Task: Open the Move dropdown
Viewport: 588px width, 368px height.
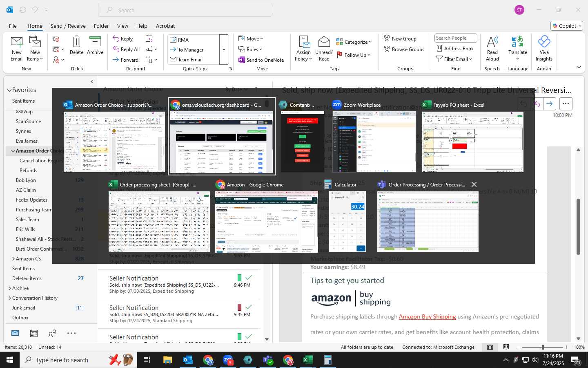Action: click(251, 38)
